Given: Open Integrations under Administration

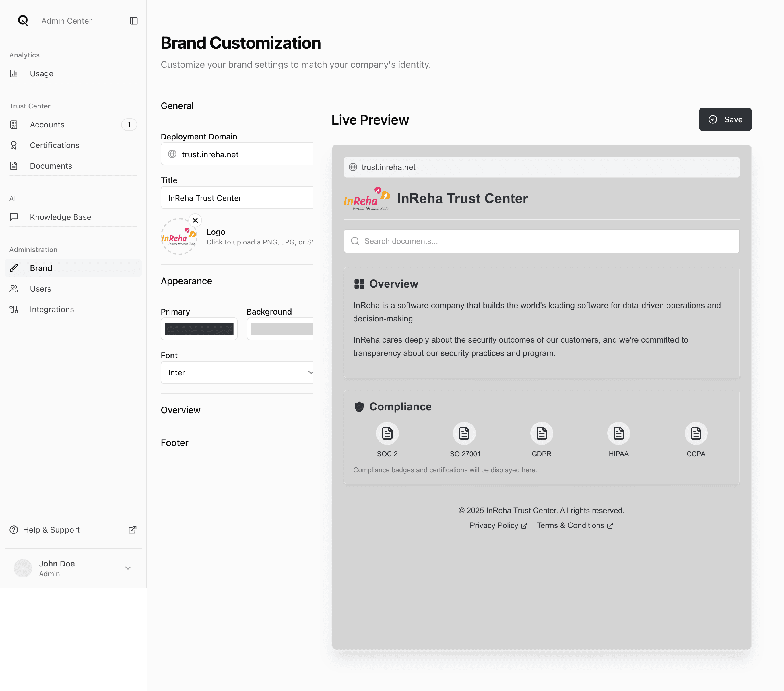Looking at the screenshot, I should click(73, 309).
